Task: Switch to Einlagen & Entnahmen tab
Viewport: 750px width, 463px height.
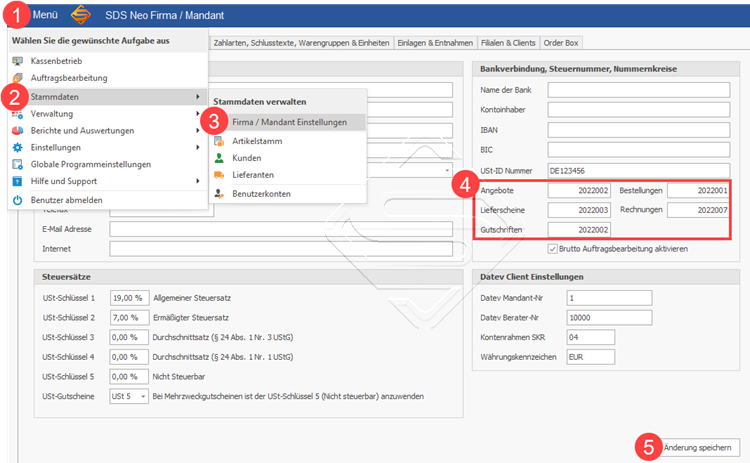Action: [435, 43]
